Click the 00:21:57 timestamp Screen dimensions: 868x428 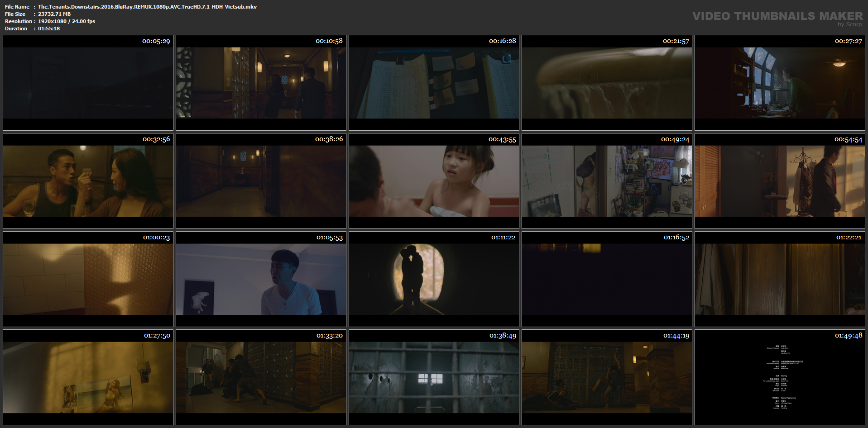click(676, 41)
